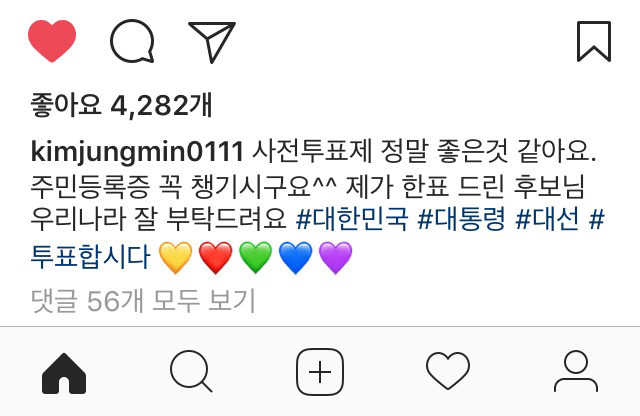
Task: Open hashtag #대한민국
Action: pyautogui.click(x=352, y=220)
